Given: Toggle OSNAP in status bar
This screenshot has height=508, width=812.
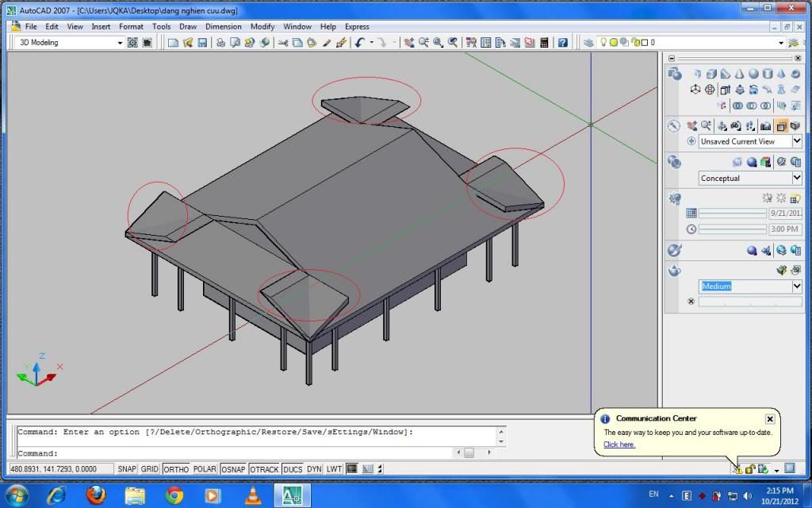Looking at the screenshot, I should click(x=233, y=469).
